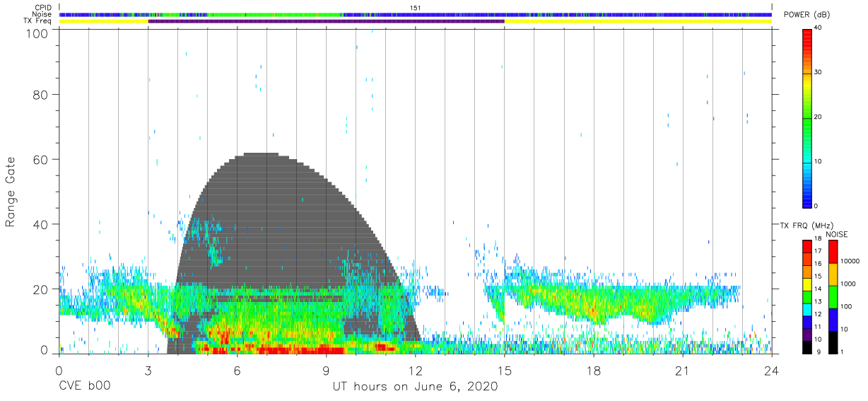Click the 'CPID' row label

pyautogui.click(x=44, y=8)
